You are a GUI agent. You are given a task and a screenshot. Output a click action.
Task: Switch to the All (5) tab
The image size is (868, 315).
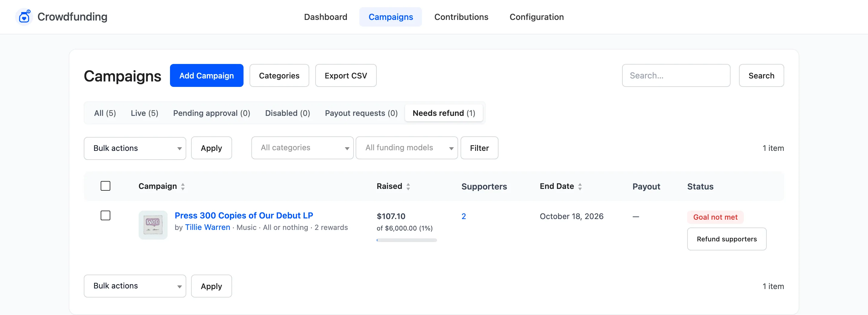[x=105, y=113]
